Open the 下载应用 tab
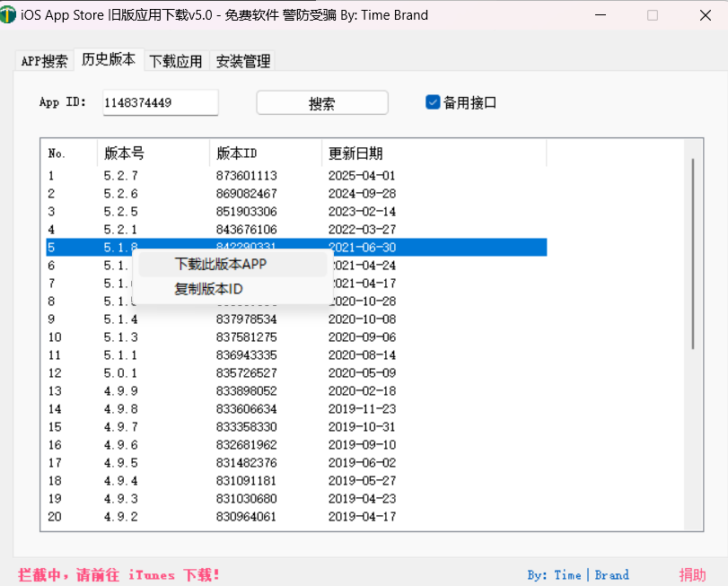This screenshot has height=586, width=728. pyautogui.click(x=176, y=61)
